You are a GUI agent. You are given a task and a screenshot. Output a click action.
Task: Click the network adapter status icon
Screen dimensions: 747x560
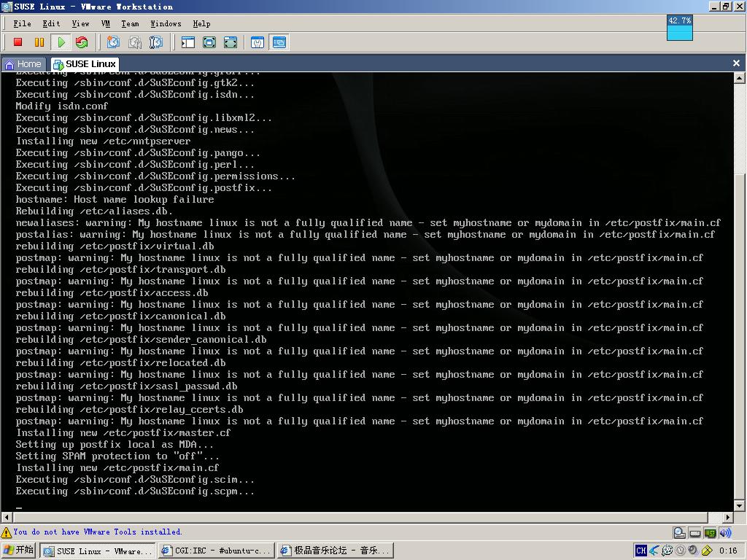coord(711,533)
